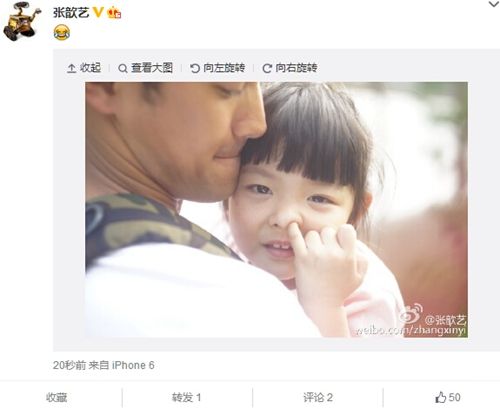Repost using the 转发 1 button

[186, 397]
